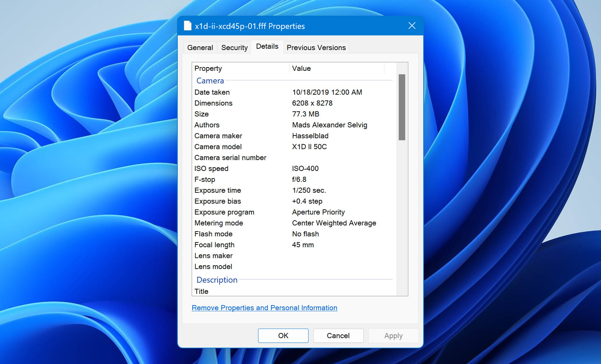Click the Authors value to edit it

(x=329, y=125)
